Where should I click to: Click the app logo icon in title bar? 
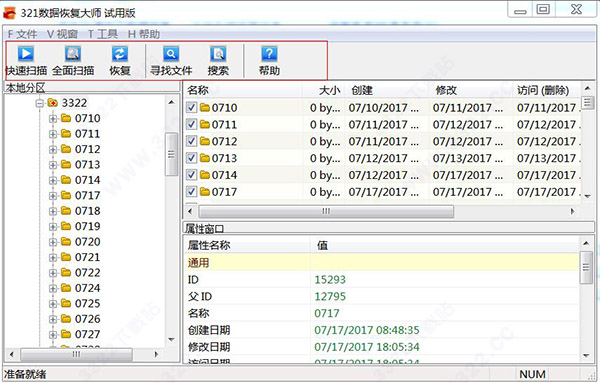pos(9,13)
